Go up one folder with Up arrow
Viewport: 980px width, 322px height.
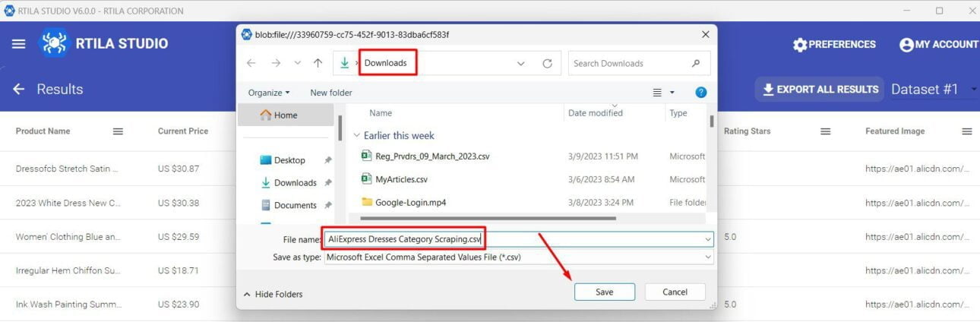pyautogui.click(x=318, y=64)
